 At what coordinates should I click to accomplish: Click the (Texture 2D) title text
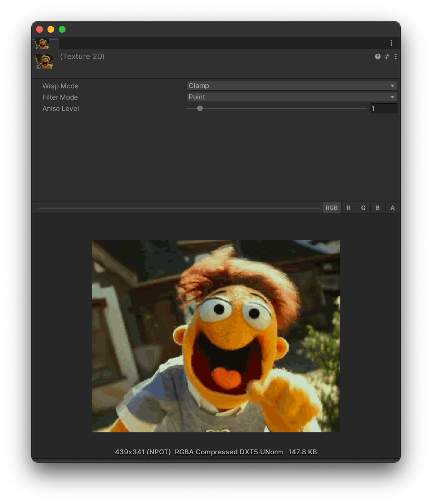point(82,57)
